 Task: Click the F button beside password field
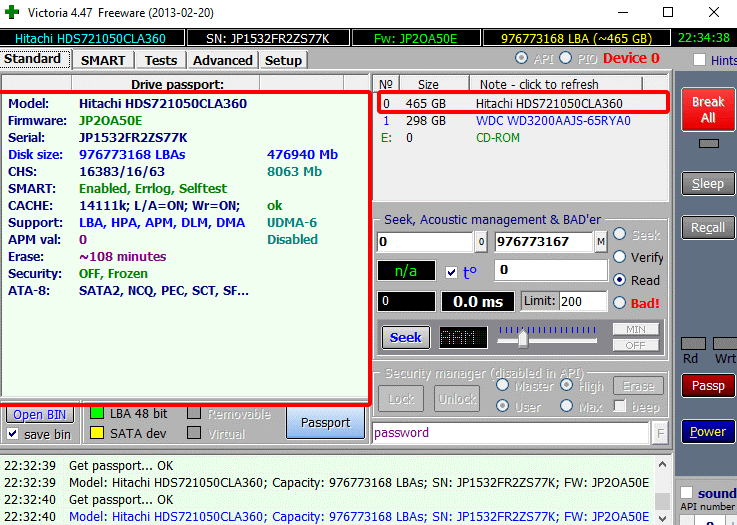(660, 433)
